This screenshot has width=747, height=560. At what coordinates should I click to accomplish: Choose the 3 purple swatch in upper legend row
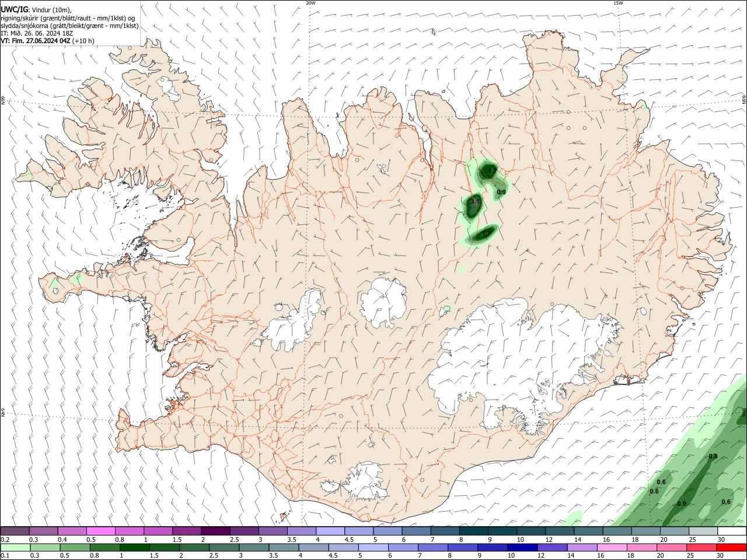coord(273,531)
